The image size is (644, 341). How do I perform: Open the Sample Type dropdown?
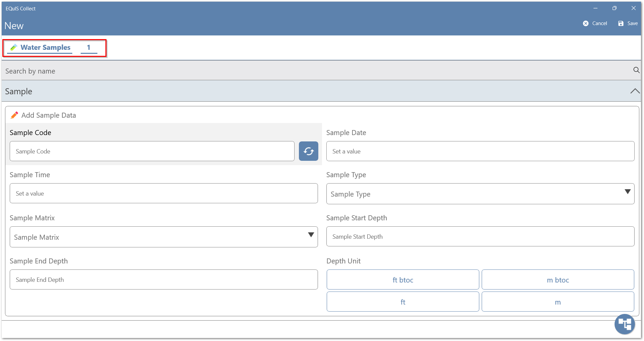[x=480, y=194]
